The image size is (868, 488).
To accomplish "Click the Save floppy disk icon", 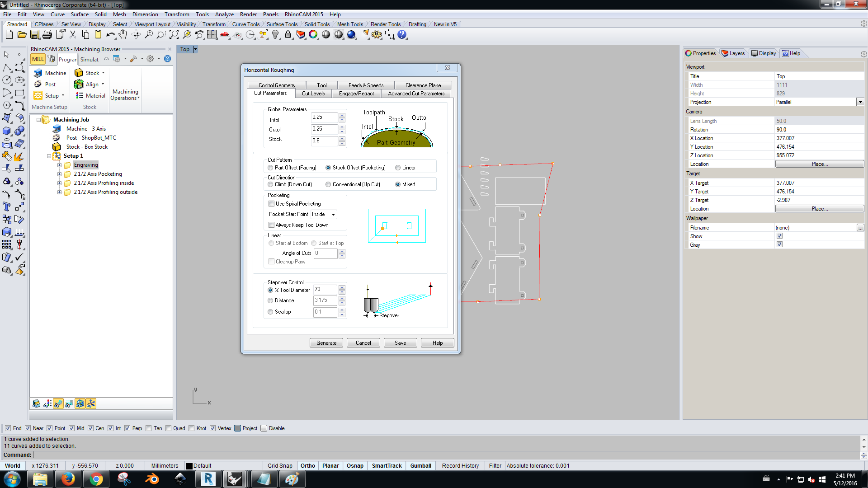I will (34, 35).
